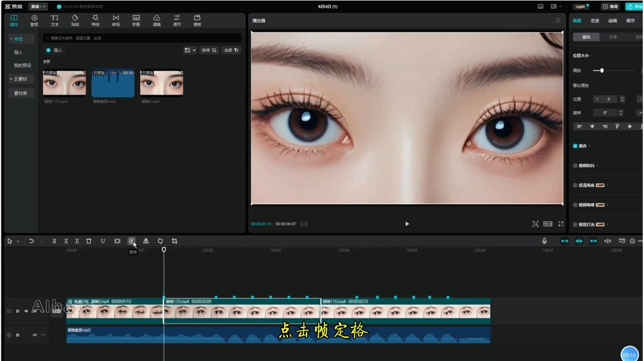This screenshot has width=644, height=361.
Task: Open the 特效 effects panel
Action: pos(95,20)
